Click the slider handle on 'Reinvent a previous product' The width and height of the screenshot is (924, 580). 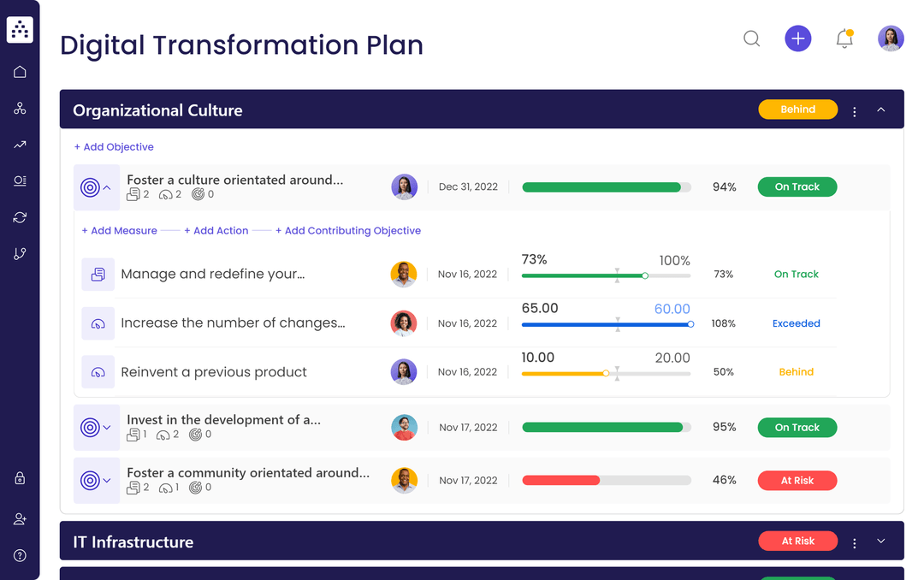click(606, 373)
